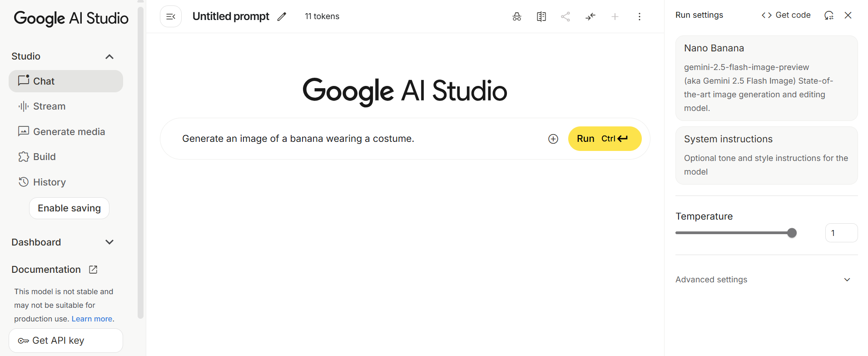Click the Get API key button
Viewport: 868px width, 356px height.
66,341
